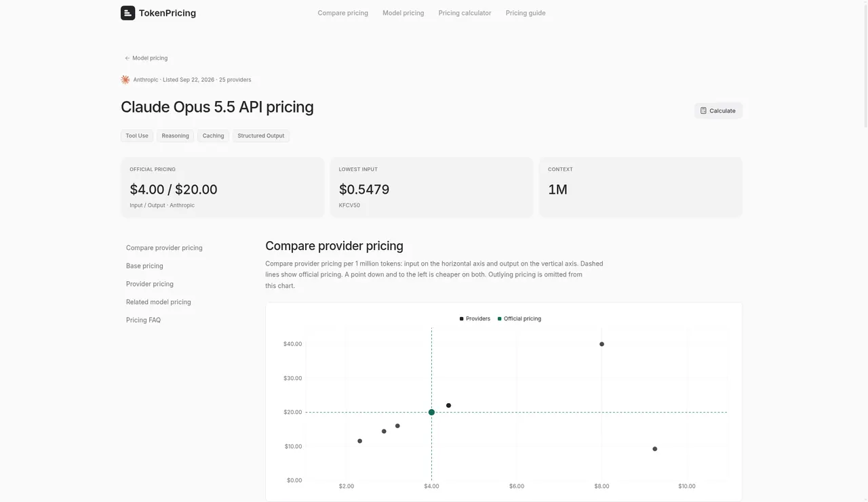Screen dimensions: 868x502
Task: Toggle the Providers legend entry
Action: pos(475,318)
